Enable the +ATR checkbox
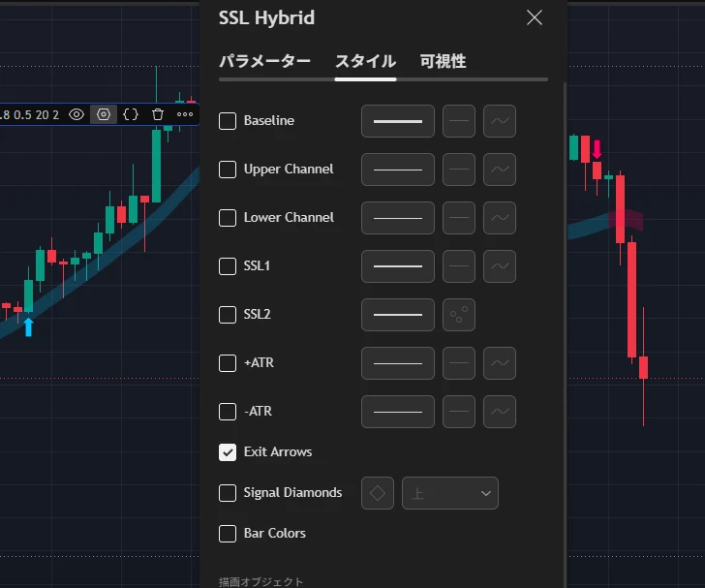This screenshot has width=705, height=588. (228, 363)
